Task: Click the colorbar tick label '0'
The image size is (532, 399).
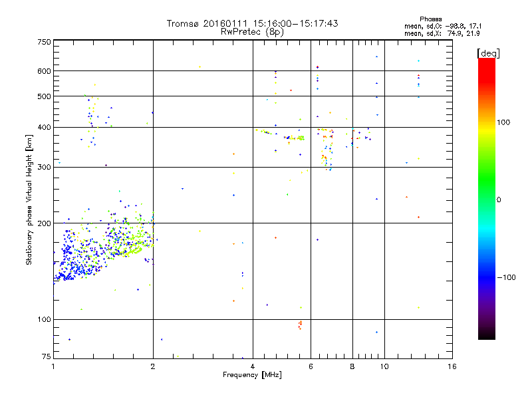Action: tap(499, 199)
